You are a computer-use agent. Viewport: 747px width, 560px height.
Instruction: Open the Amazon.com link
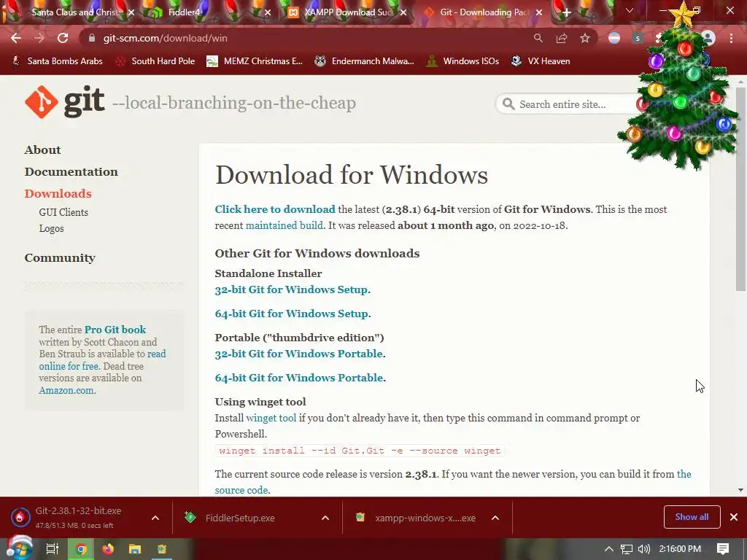coord(66,391)
